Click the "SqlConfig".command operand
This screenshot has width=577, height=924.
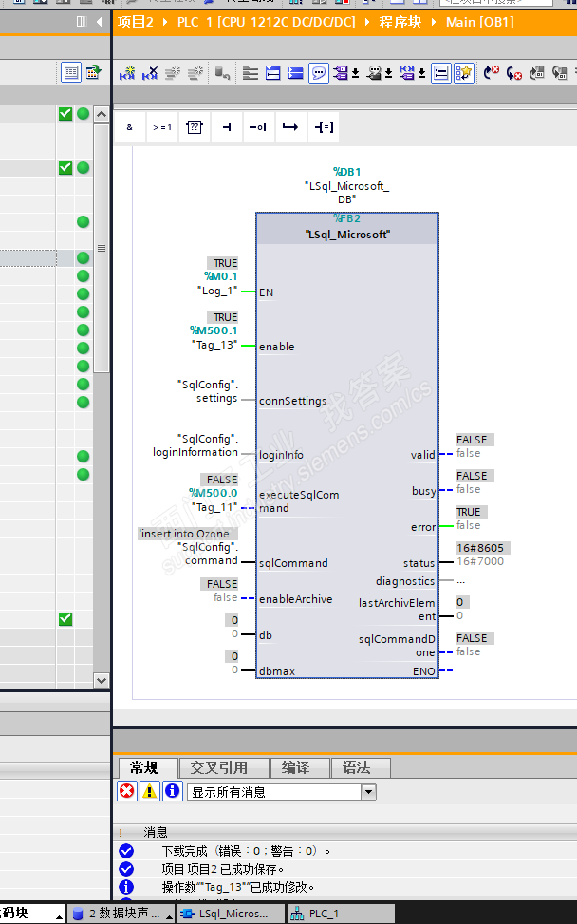point(209,554)
